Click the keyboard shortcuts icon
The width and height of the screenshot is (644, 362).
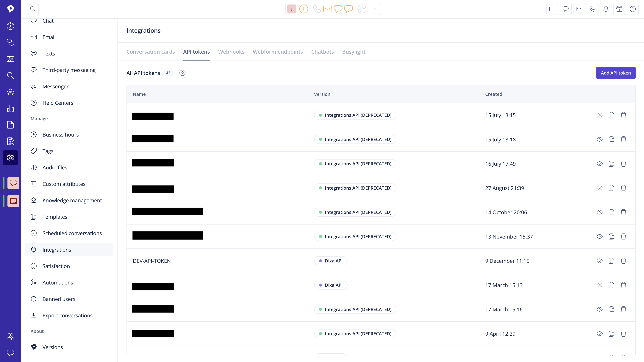pos(552,9)
